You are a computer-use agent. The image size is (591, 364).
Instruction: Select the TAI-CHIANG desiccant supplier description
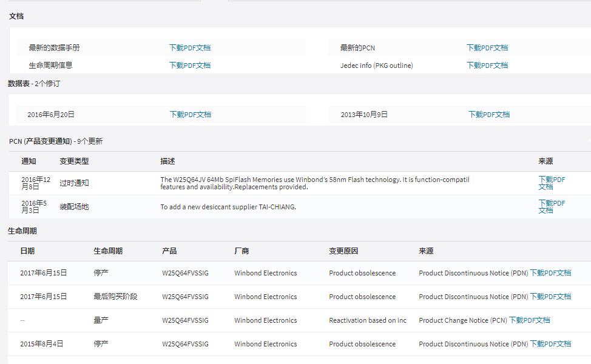point(228,207)
